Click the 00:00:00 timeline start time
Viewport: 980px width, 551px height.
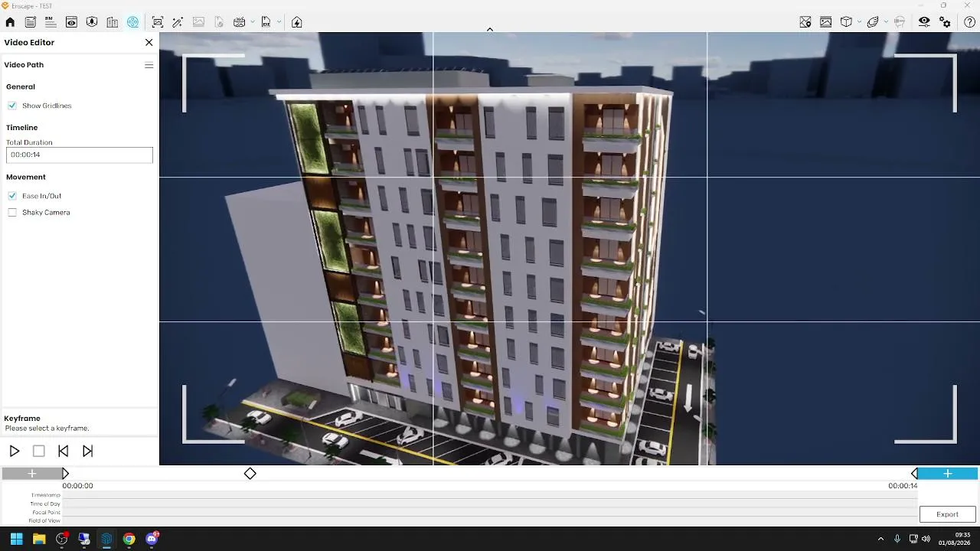pos(78,486)
